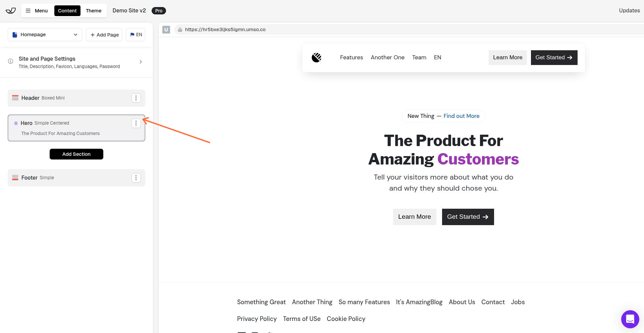Open the support chat bubble

(x=630, y=319)
